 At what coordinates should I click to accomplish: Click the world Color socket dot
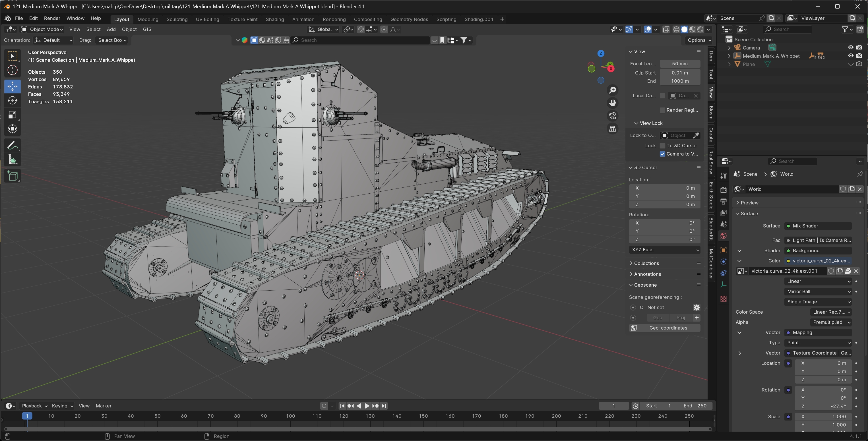[x=788, y=261]
